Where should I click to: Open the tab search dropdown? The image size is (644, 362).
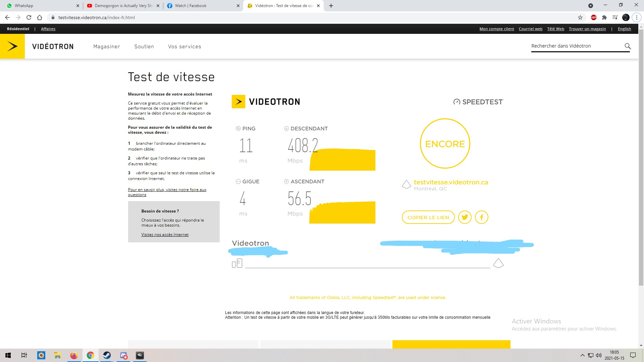click(x=591, y=6)
